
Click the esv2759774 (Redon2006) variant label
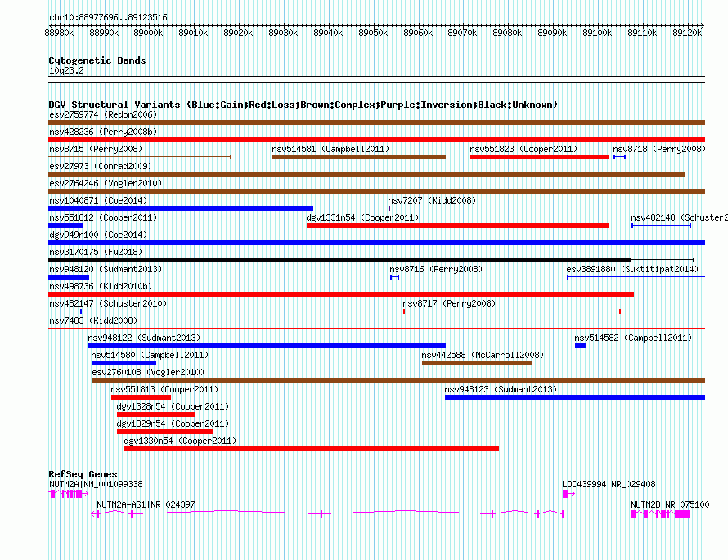pos(103,114)
